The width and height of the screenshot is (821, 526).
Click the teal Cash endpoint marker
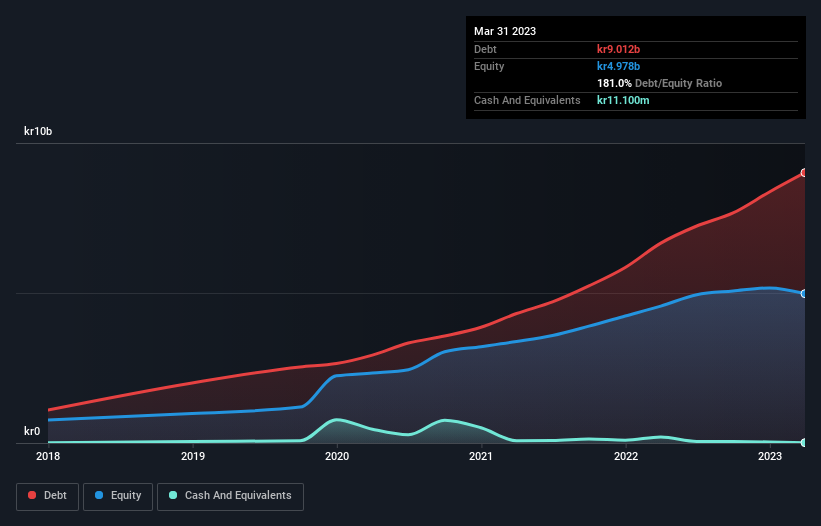804,443
